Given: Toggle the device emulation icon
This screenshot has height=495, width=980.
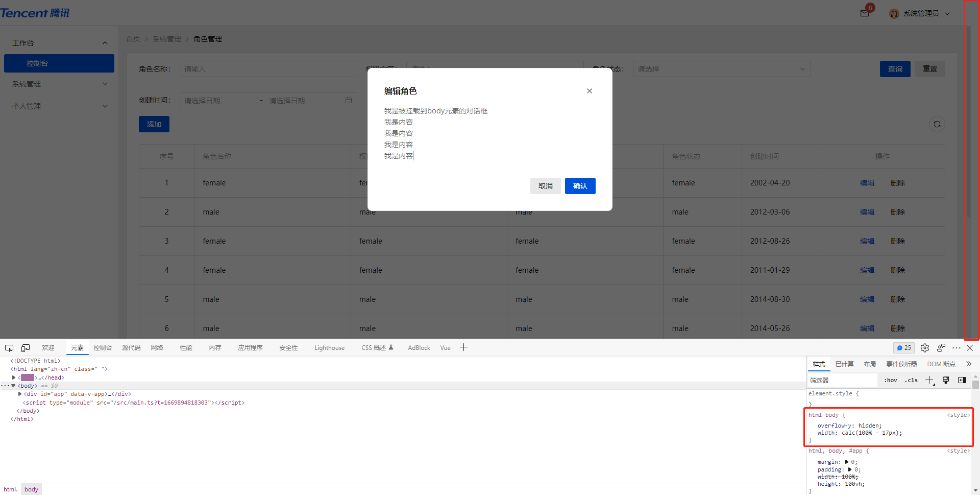Looking at the screenshot, I should [25, 348].
